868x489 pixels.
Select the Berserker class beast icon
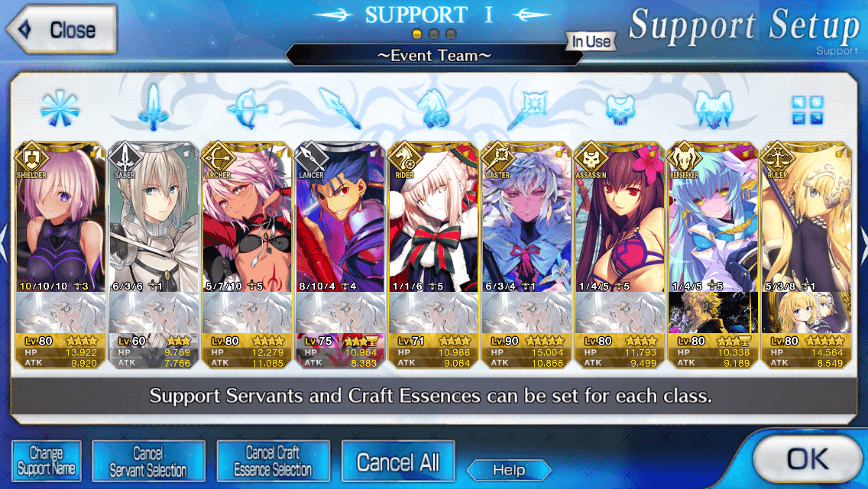713,109
